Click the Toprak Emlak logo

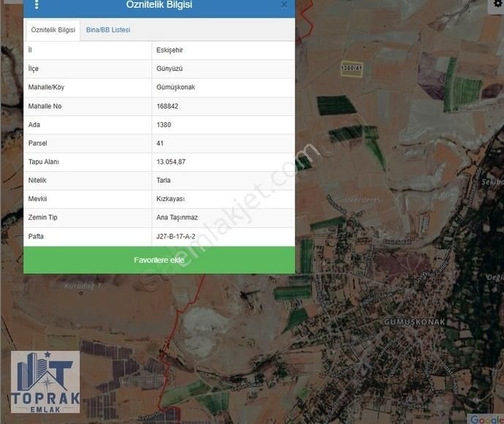coord(45,382)
